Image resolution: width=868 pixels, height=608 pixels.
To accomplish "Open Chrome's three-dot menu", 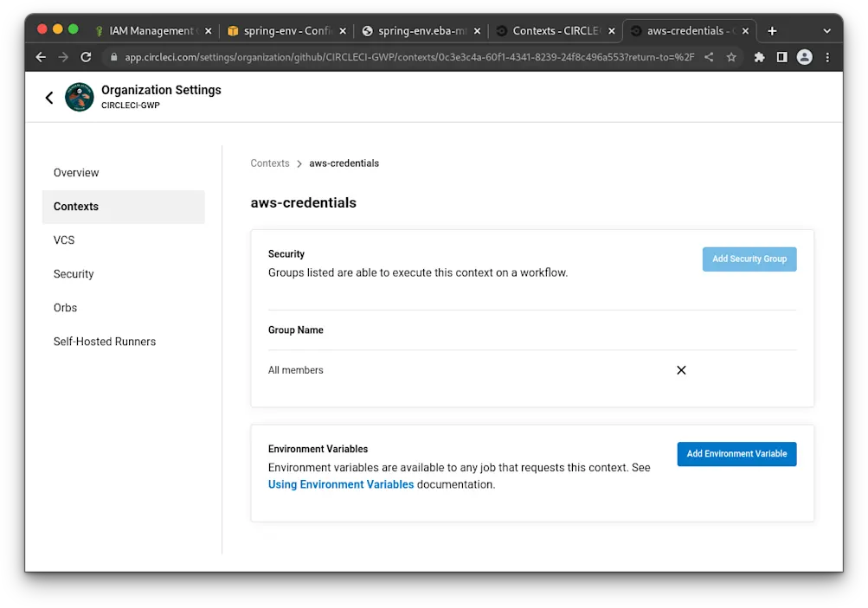I will (x=827, y=57).
